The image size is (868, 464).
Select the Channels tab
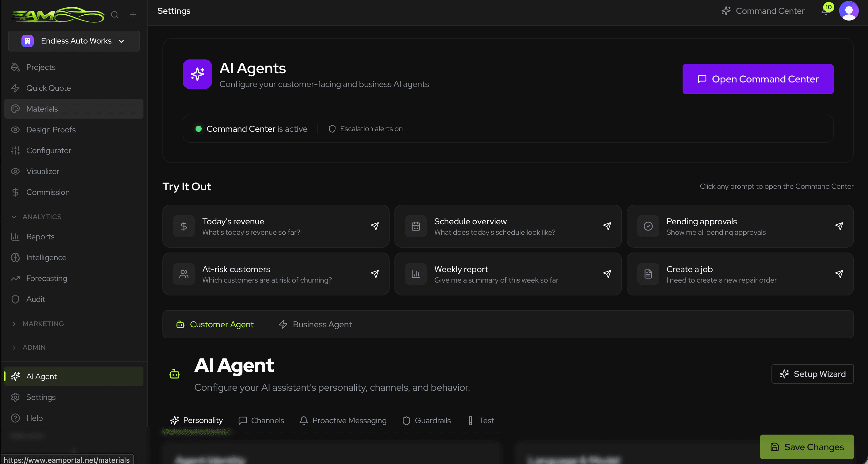[x=261, y=420]
